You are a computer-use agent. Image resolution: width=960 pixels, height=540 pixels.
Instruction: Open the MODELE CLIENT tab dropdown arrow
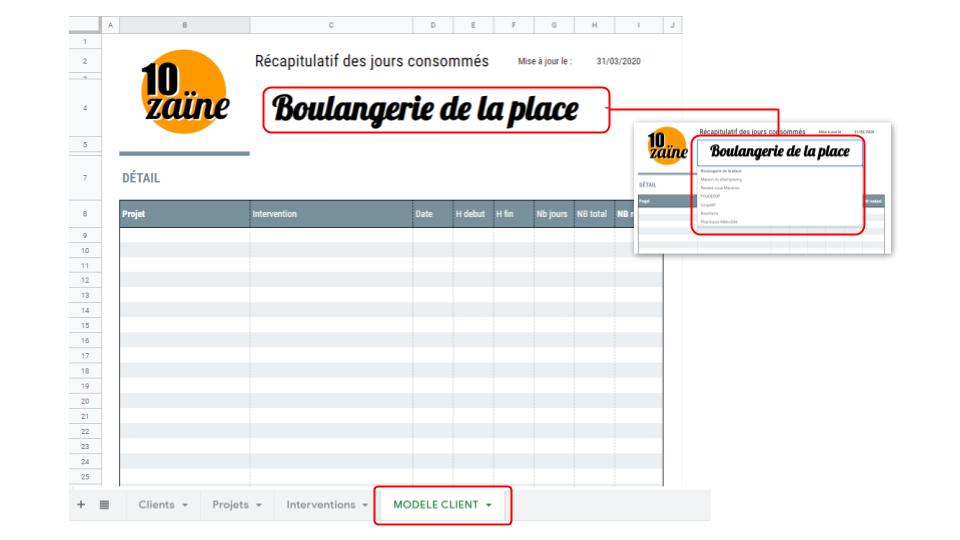pos(489,505)
